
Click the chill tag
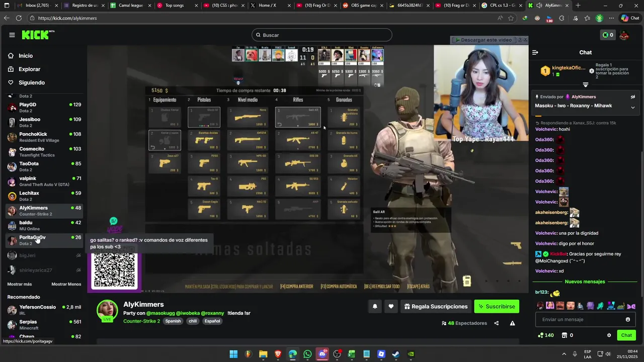tap(193, 321)
